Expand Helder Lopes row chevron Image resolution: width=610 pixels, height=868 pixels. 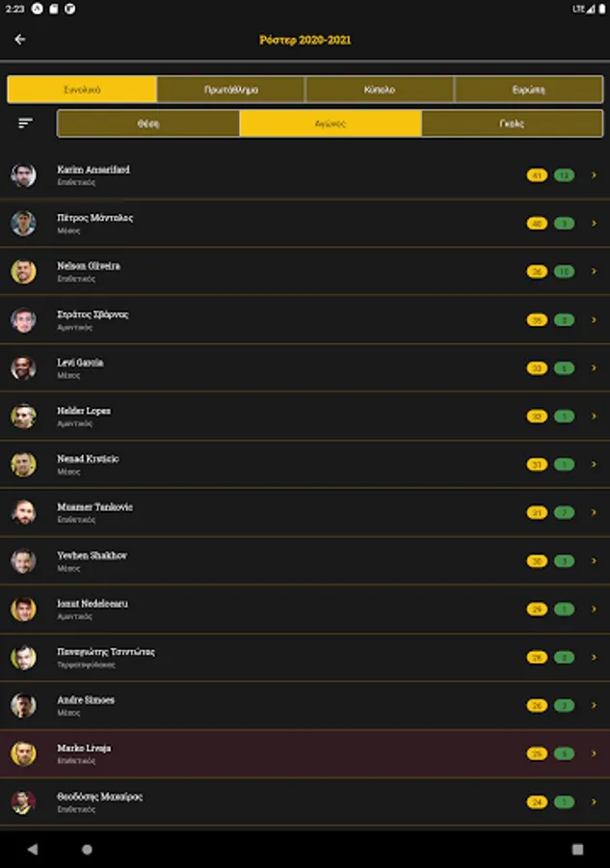tap(594, 417)
